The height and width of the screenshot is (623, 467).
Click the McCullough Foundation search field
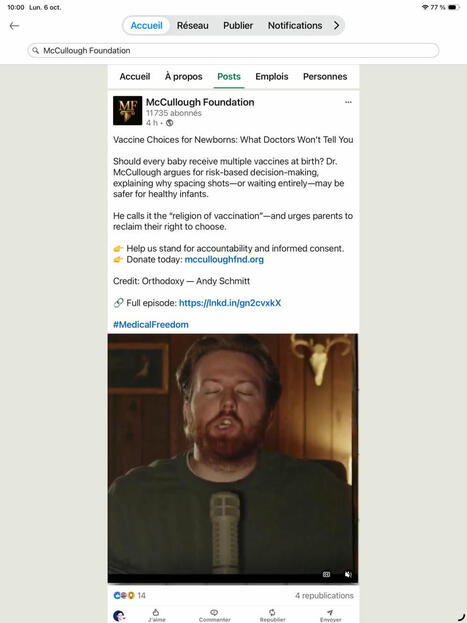[233, 50]
